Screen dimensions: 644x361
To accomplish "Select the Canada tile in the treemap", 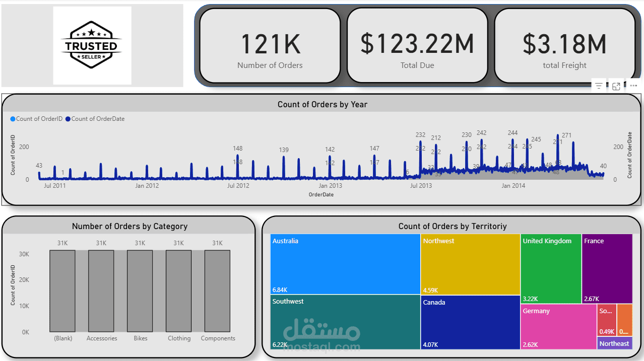I will [470, 322].
